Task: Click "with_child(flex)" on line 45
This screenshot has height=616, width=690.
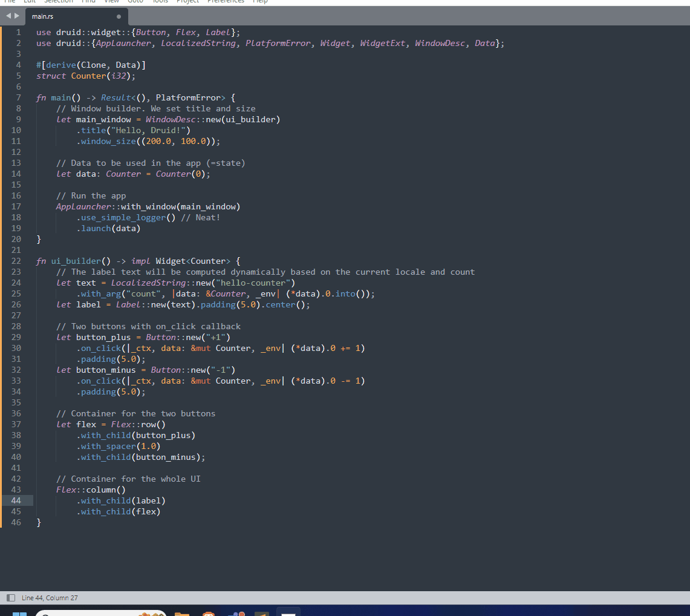Action: tap(120, 512)
